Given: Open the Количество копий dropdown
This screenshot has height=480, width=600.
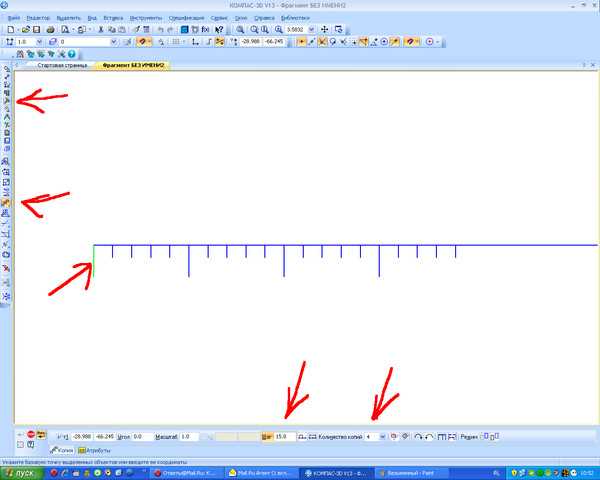Looking at the screenshot, I should 382,436.
